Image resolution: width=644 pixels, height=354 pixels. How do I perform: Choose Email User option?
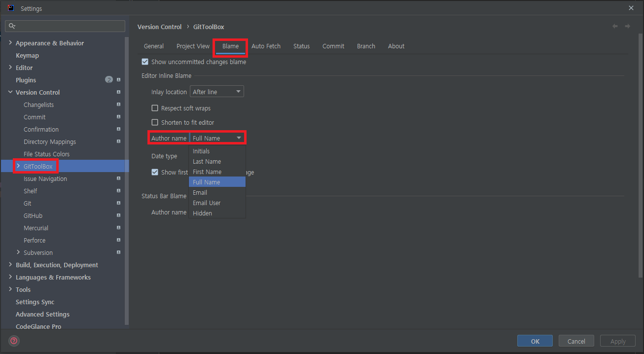click(x=217, y=203)
